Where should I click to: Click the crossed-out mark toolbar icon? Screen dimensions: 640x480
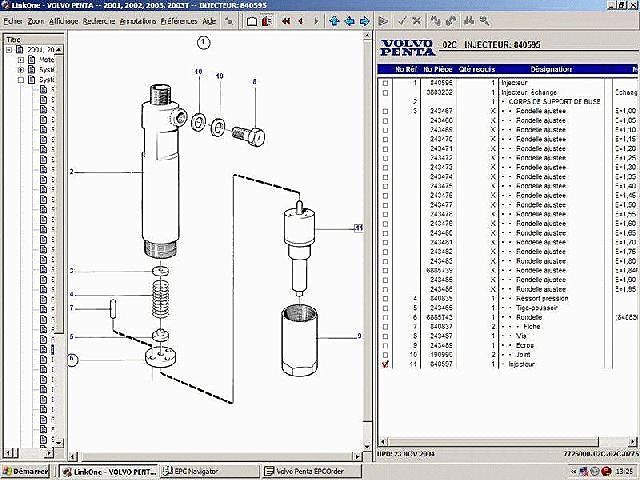tap(416, 21)
